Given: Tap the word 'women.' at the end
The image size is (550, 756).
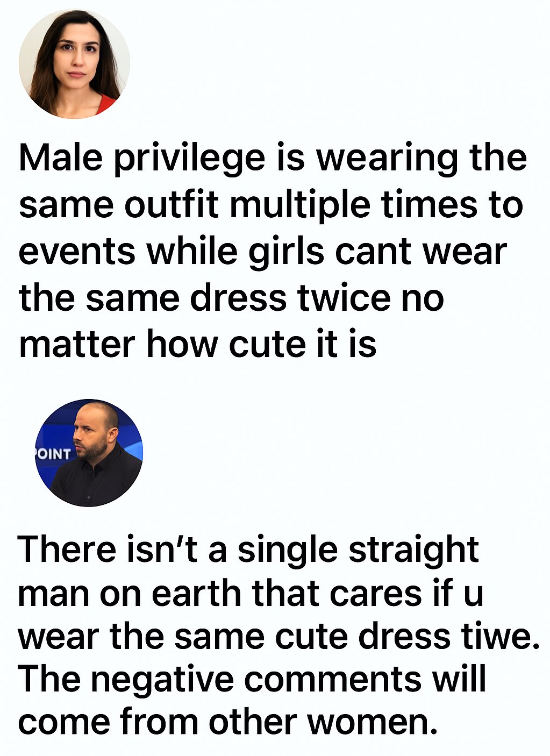Looking at the screenshot, I should point(372,722).
